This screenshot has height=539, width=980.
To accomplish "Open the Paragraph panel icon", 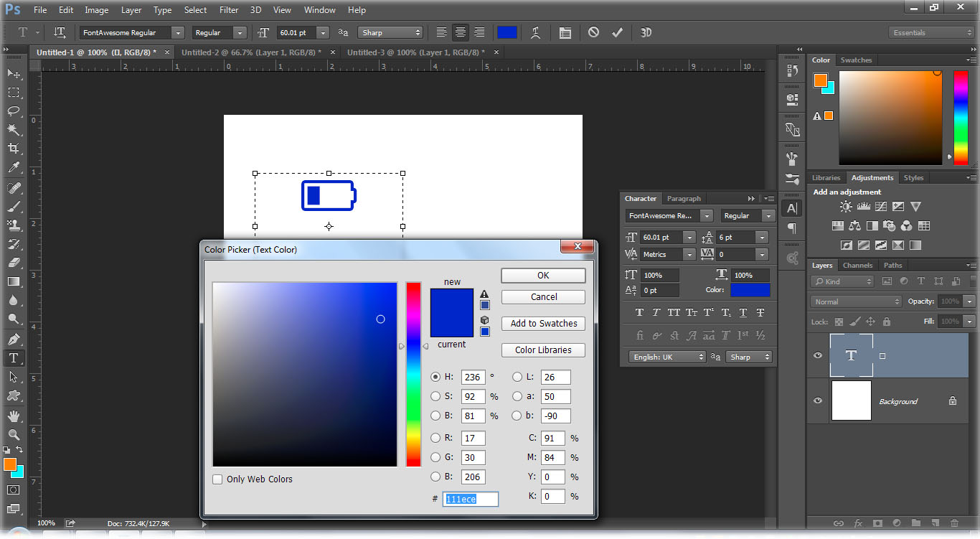I will (x=791, y=228).
